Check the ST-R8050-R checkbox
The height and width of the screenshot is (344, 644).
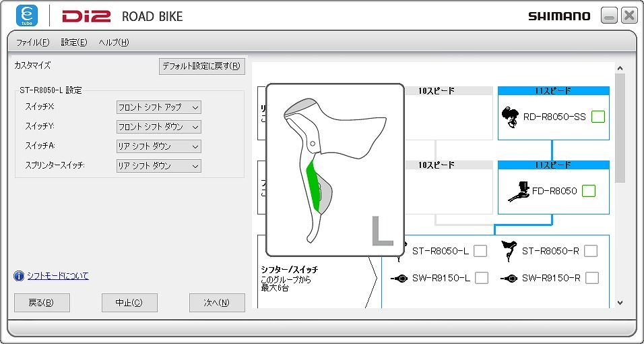click(x=591, y=251)
